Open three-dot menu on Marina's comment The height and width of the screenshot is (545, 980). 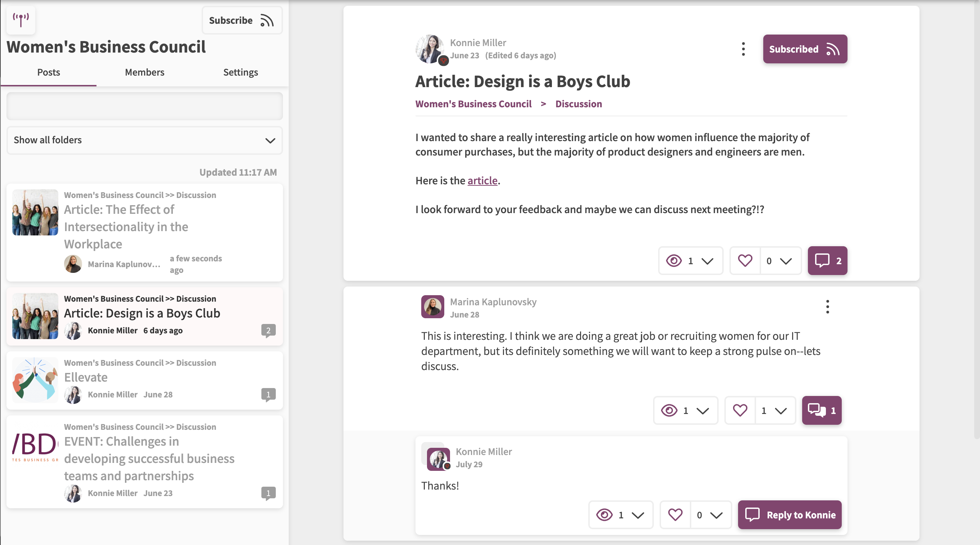point(827,307)
